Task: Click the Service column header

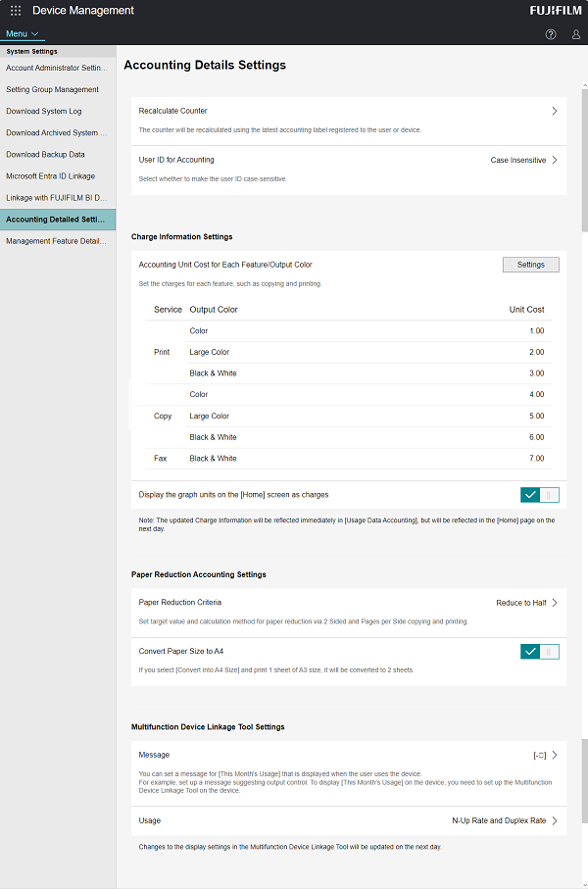Action: (x=168, y=310)
